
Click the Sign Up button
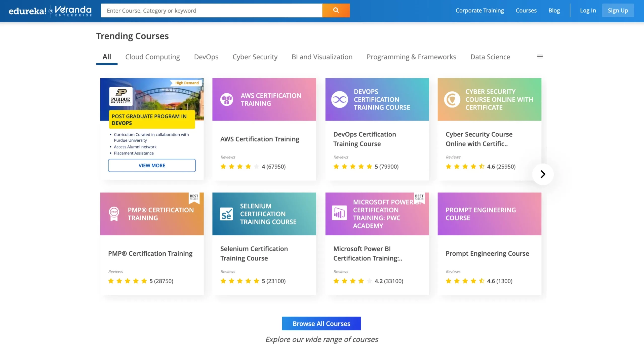click(618, 10)
